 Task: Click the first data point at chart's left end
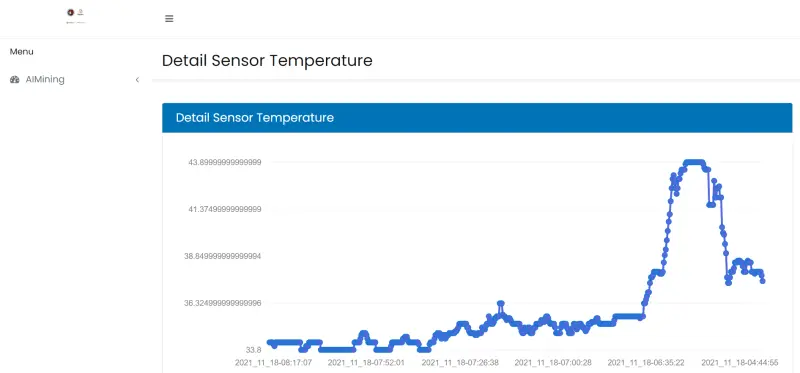pos(269,342)
